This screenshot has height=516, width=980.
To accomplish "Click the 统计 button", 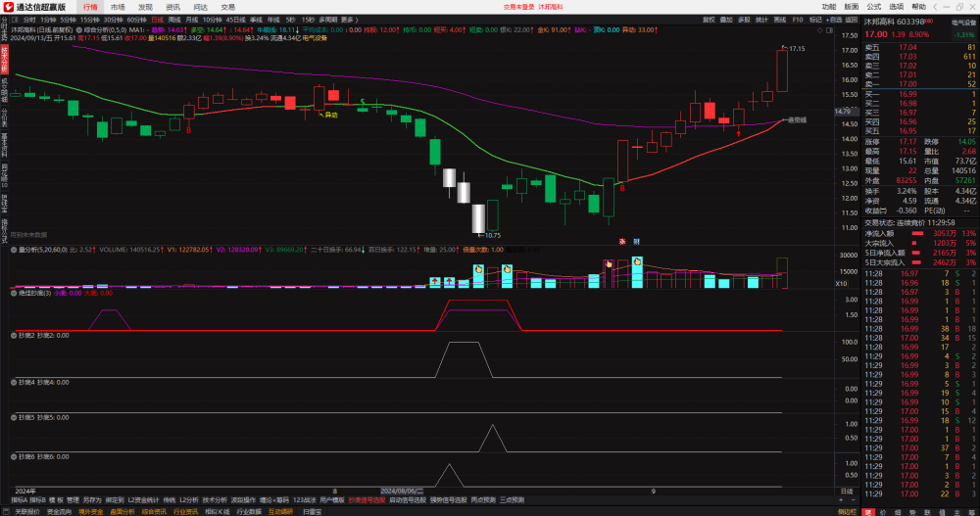I will coord(761,20).
